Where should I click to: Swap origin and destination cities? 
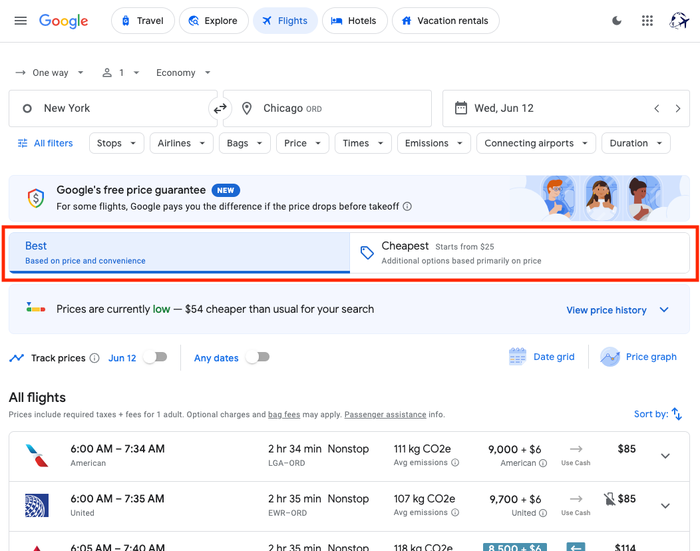point(220,109)
